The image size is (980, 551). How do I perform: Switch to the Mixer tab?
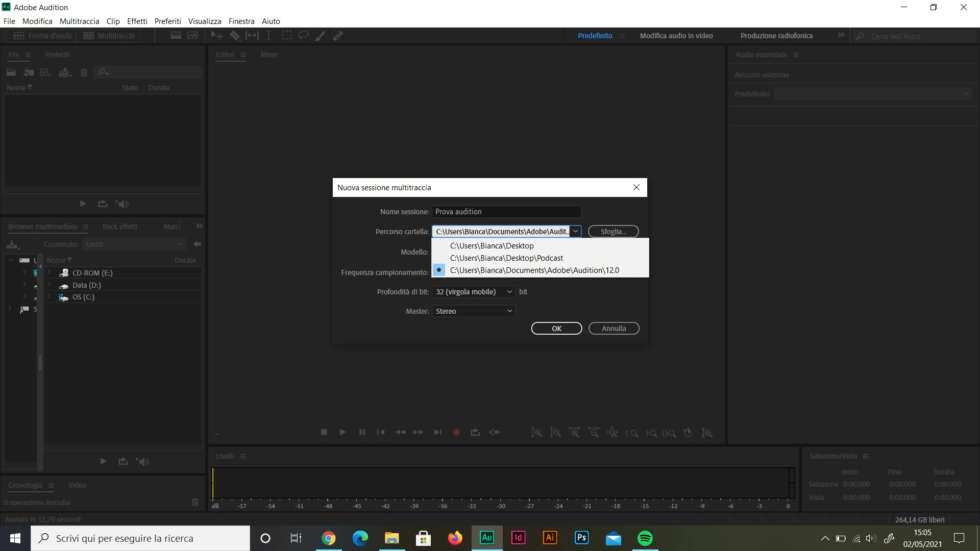[269, 55]
